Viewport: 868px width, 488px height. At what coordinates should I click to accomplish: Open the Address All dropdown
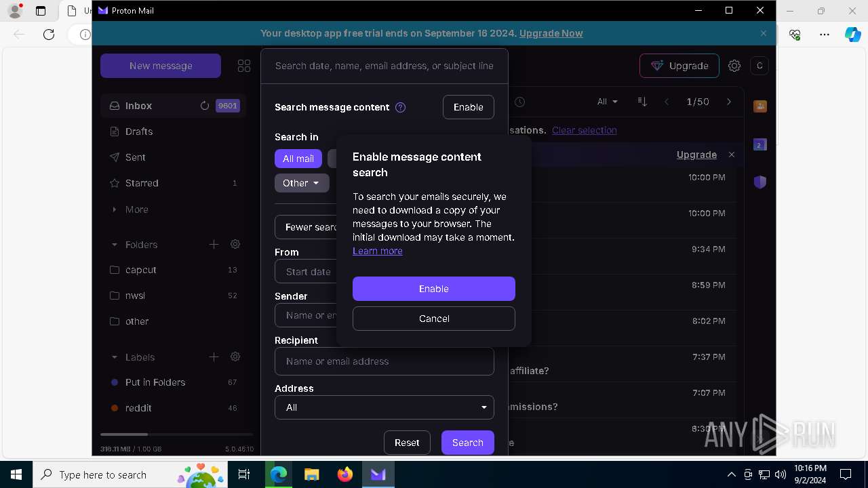(384, 407)
